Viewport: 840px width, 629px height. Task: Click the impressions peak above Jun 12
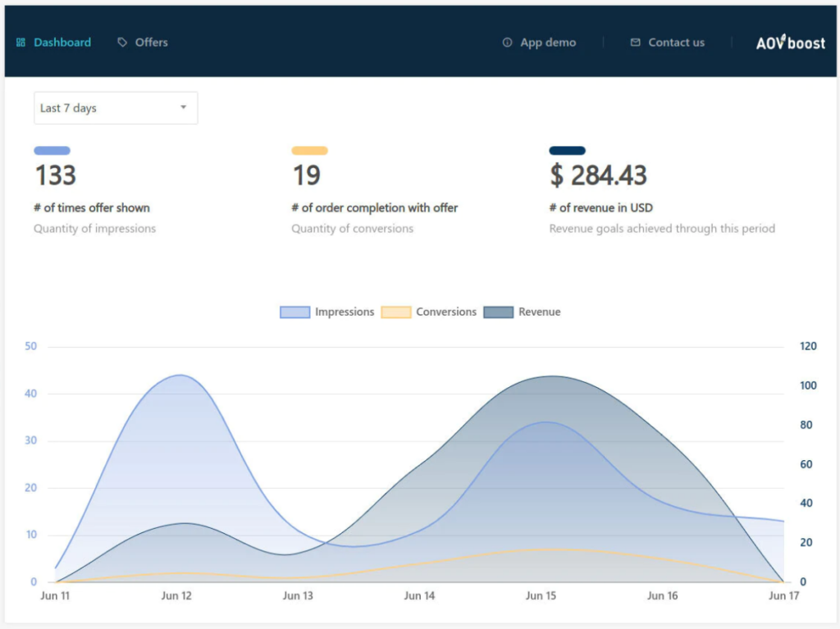[180, 375]
